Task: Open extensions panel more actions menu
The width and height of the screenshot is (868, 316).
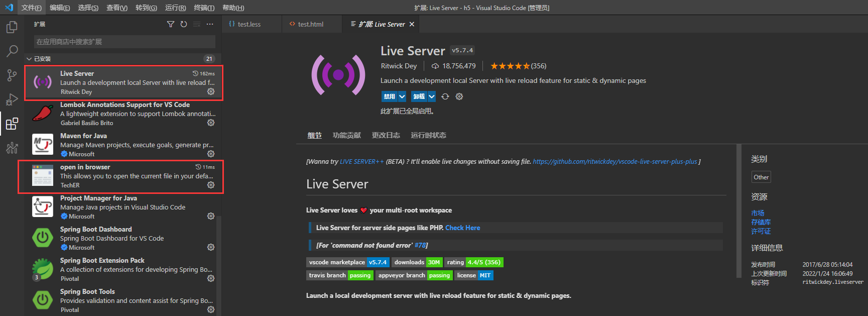Action: (x=210, y=24)
